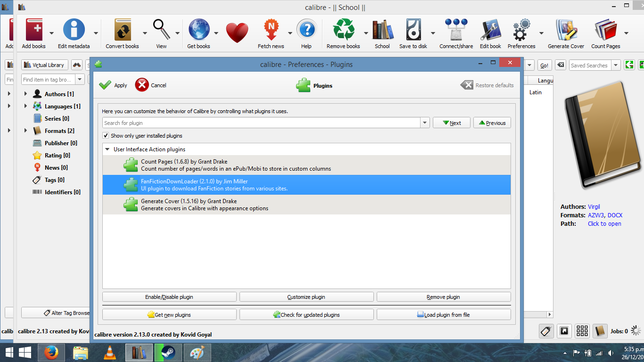The width and height of the screenshot is (644, 362).
Task: Open the Virtual Library button
Action: click(45, 65)
